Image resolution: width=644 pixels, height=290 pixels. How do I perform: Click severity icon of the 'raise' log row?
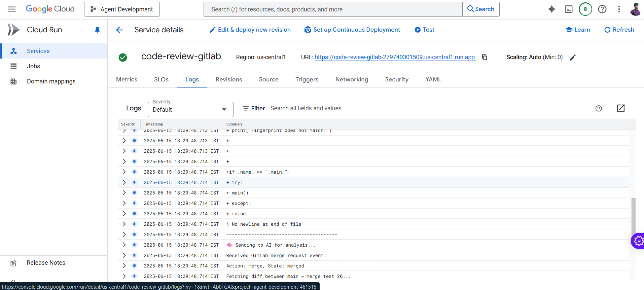click(134, 214)
